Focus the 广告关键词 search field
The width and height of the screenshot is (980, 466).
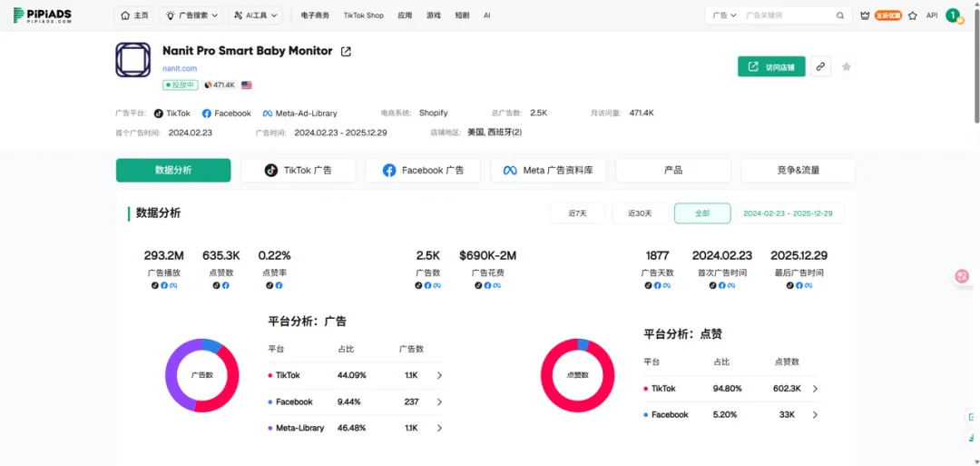point(788,15)
